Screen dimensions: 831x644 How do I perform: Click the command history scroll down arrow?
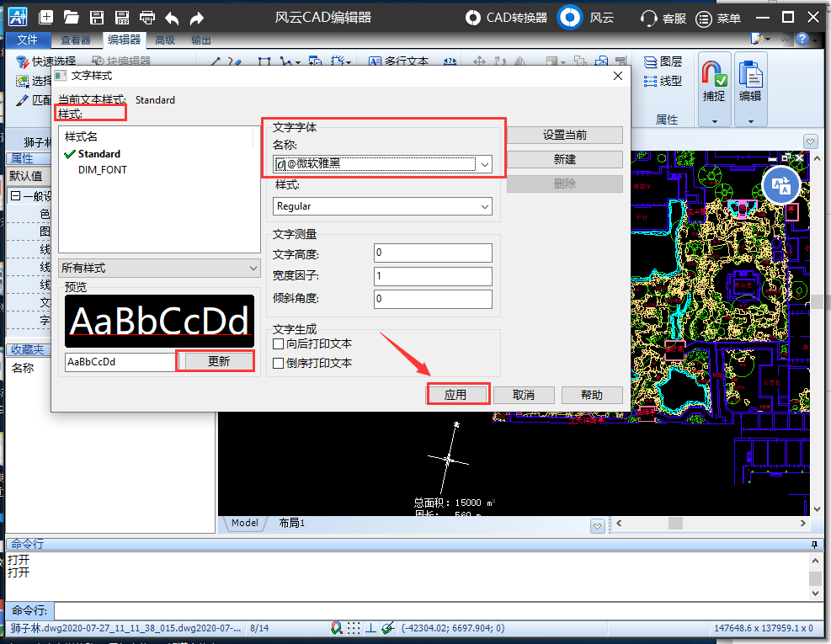coord(816,593)
